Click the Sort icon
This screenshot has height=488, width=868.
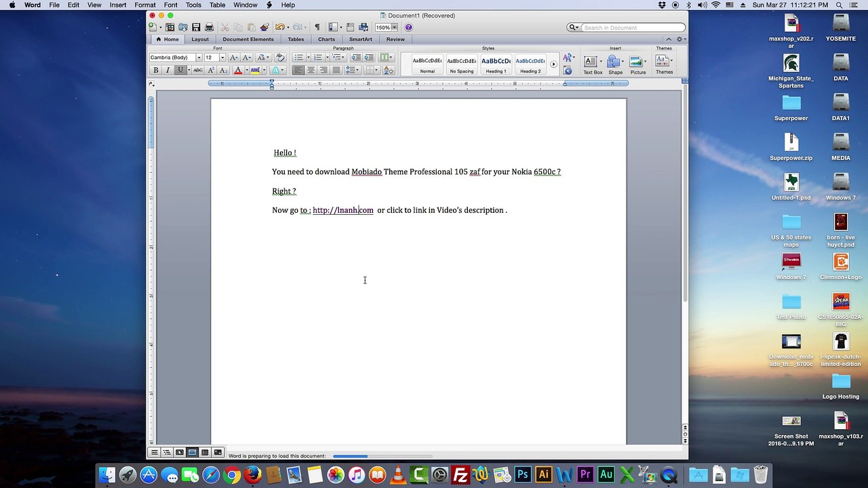click(389, 70)
